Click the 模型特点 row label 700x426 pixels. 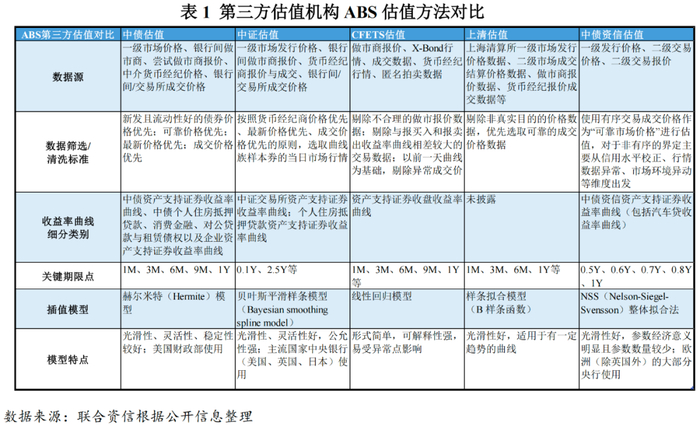(x=68, y=359)
